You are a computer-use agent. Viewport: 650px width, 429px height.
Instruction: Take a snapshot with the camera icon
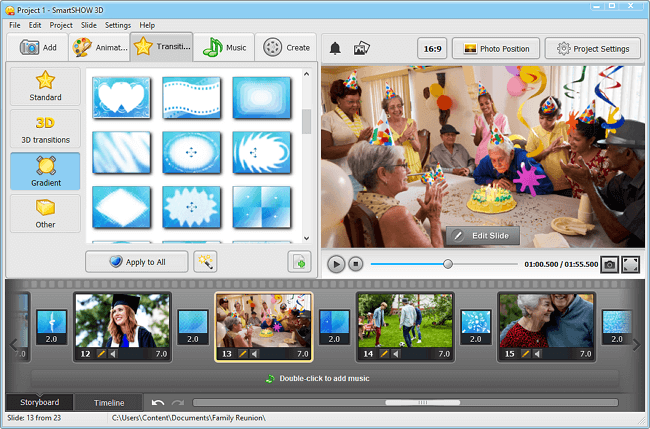609,264
